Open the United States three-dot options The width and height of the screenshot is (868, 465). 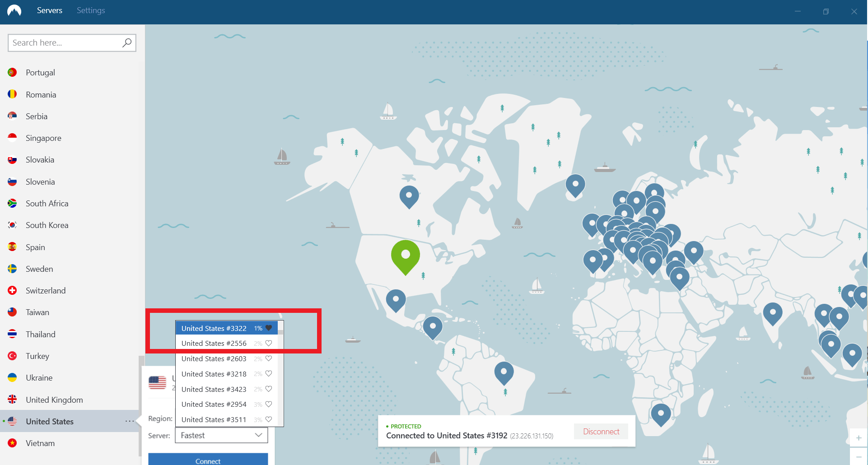[130, 421]
